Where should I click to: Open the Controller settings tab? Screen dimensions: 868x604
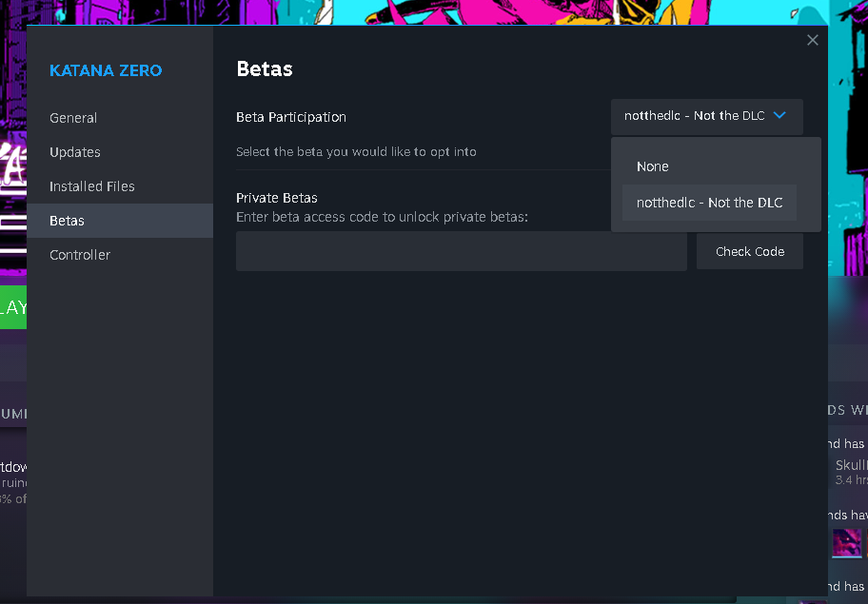pos(80,255)
